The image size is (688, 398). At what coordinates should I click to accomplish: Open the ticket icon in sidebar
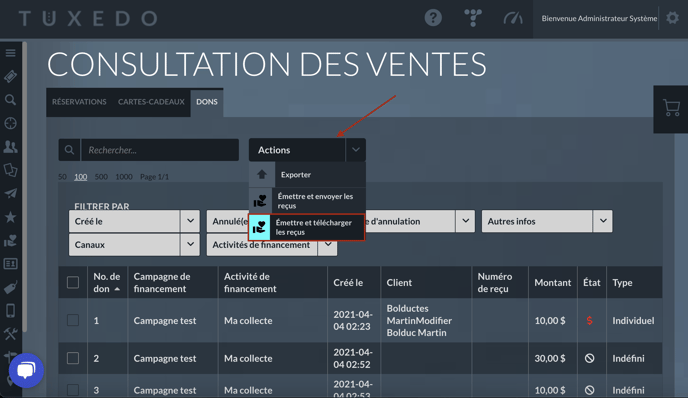(11, 76)
